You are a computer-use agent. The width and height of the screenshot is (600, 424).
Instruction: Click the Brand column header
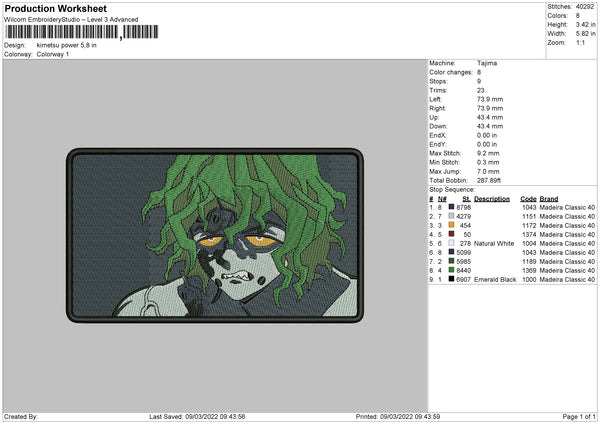(x=549, y=199)
